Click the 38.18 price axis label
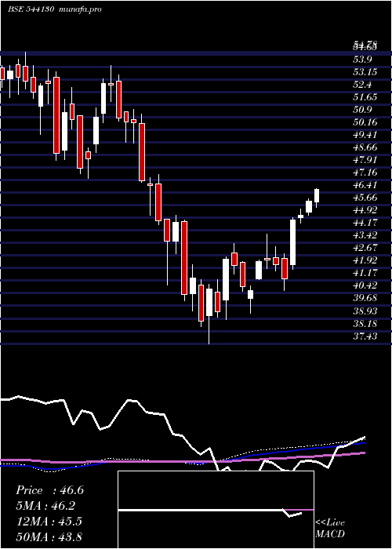Viewport: 392px width, 549px height. click(365, 324)
